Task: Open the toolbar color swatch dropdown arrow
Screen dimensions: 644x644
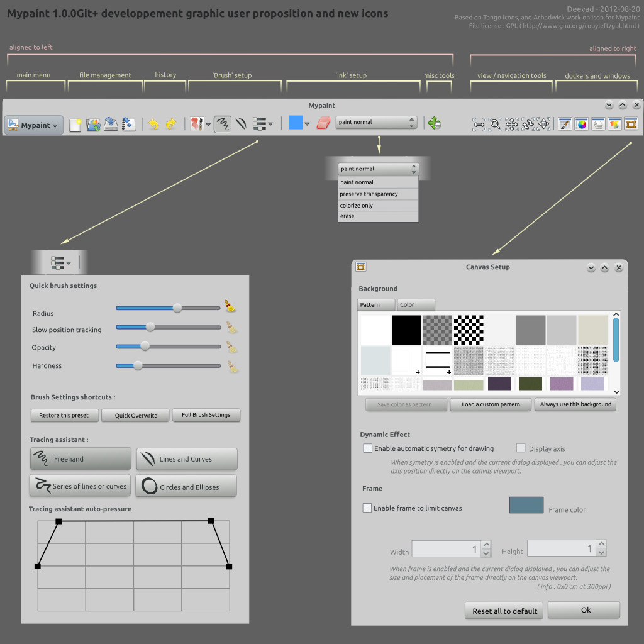Action: click(x=307, y=124)
